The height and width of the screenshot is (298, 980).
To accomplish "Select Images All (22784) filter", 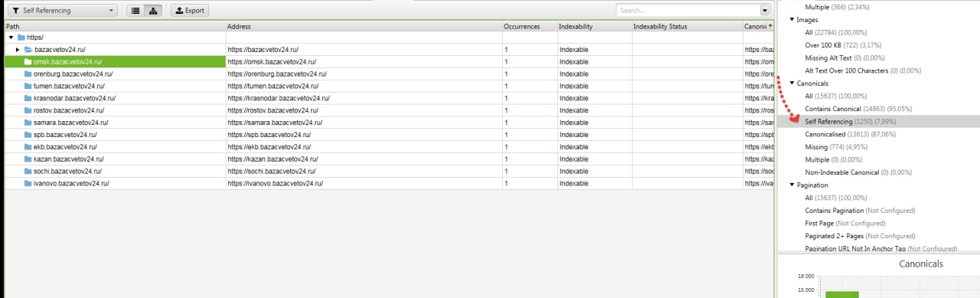I will [x=836, y=32].
